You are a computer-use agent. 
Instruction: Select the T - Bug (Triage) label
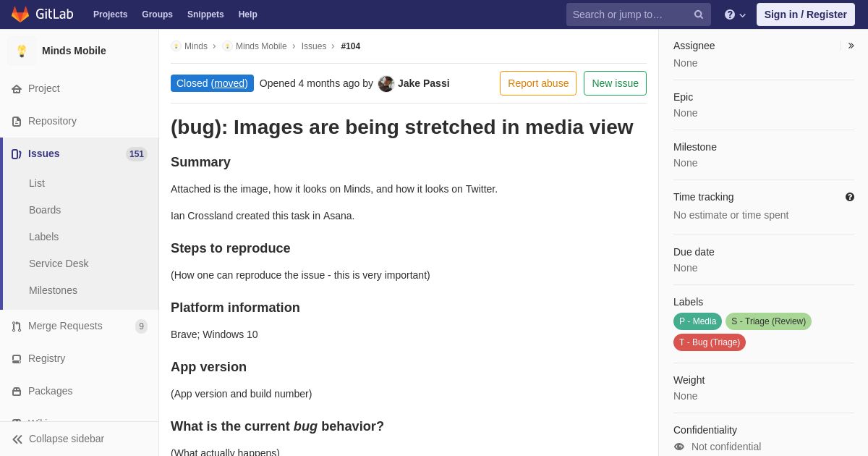click(x=710, y=342)
